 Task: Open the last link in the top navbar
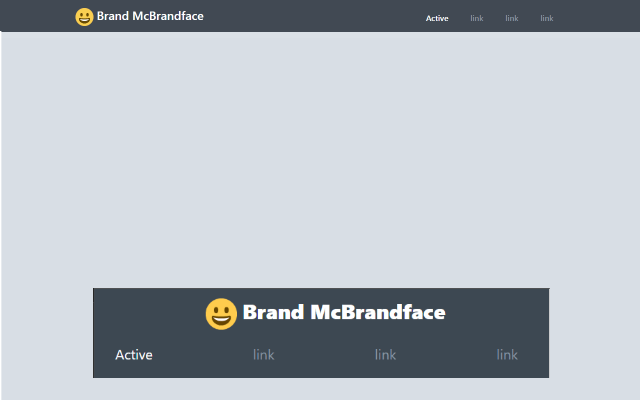point(547,18)
